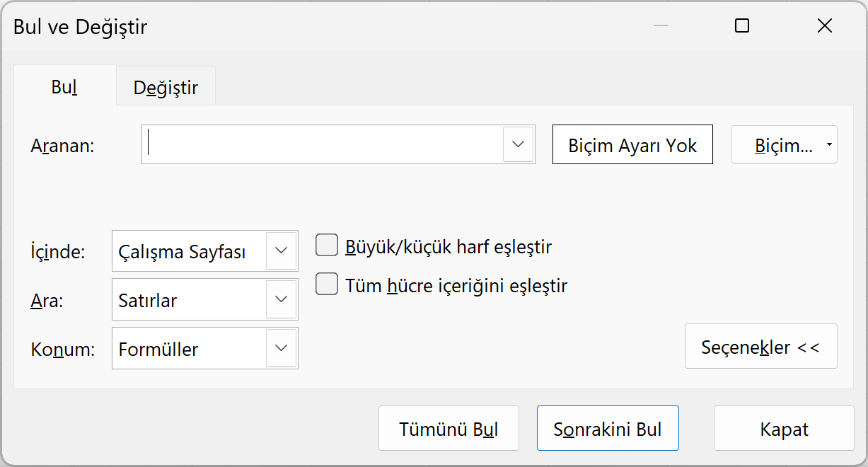Click the Biçim Ayarı Yok preview box
Screen dimensions: 868x467
coord(632,145)
